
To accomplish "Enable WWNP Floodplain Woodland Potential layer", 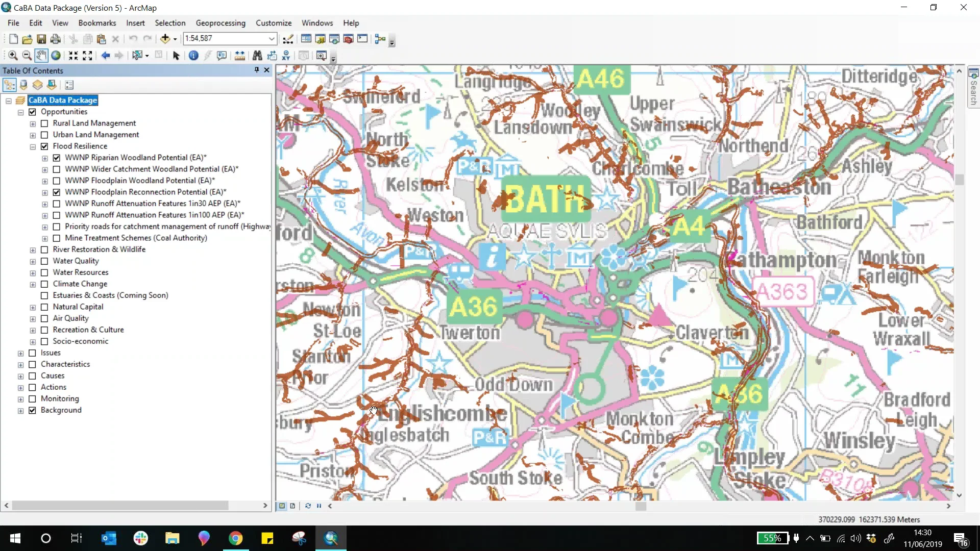I will [57, 181].
